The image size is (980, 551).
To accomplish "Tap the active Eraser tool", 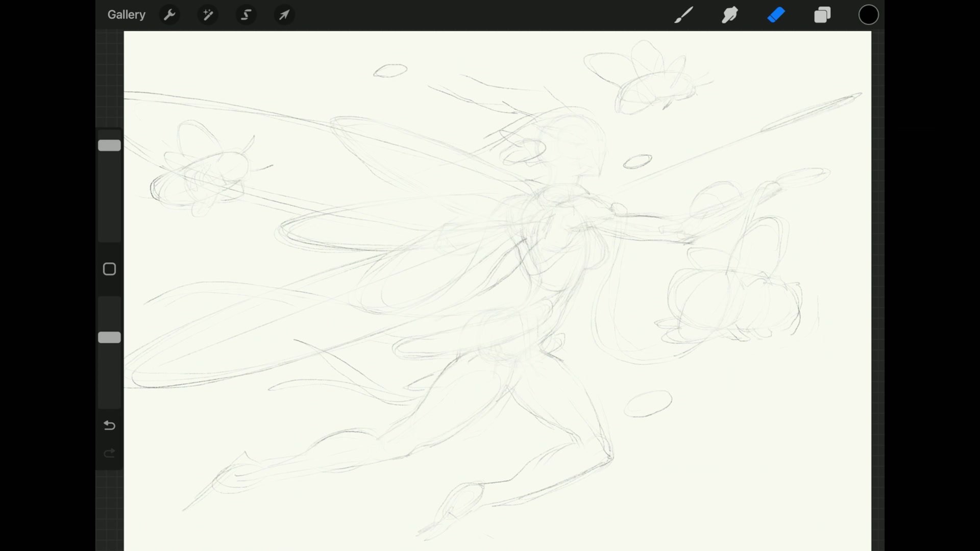I will [776, 15].
